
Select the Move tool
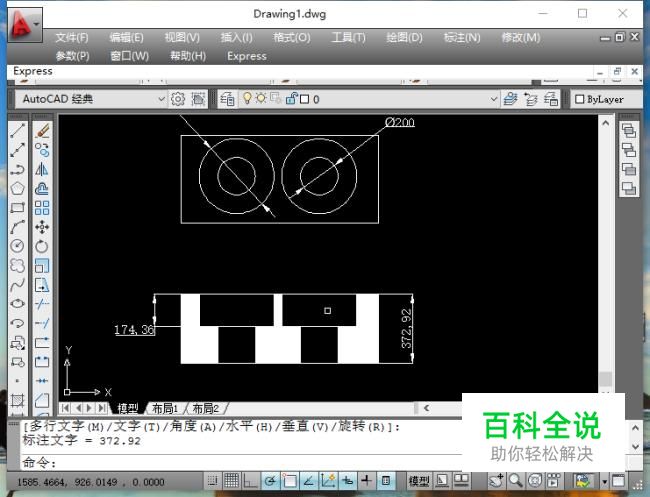pos(42,227)
